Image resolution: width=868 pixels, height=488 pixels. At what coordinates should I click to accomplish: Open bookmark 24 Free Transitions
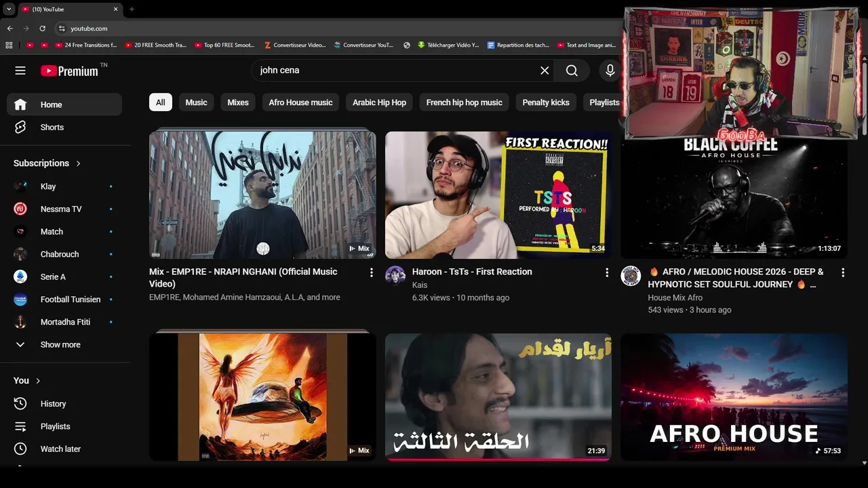87,45
